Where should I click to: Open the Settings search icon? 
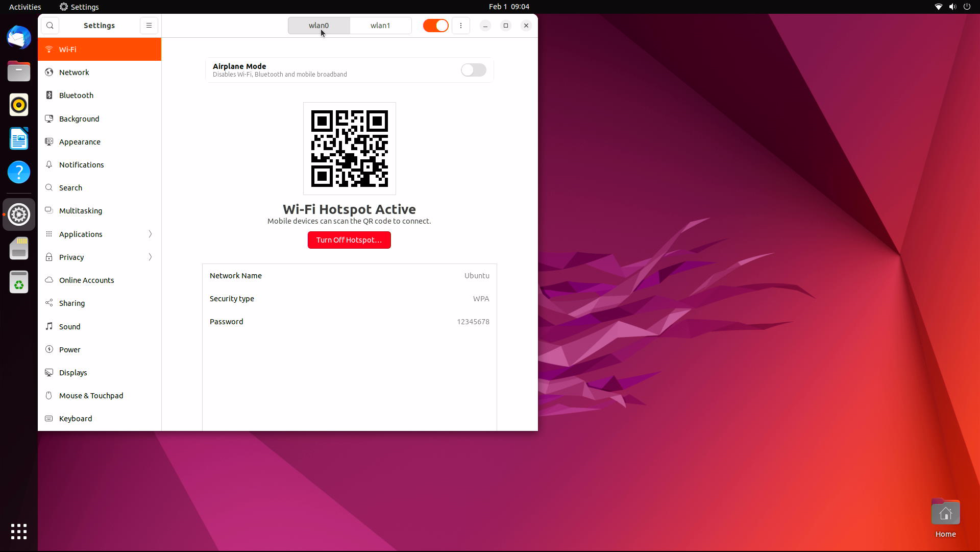(x=50, y=26)
